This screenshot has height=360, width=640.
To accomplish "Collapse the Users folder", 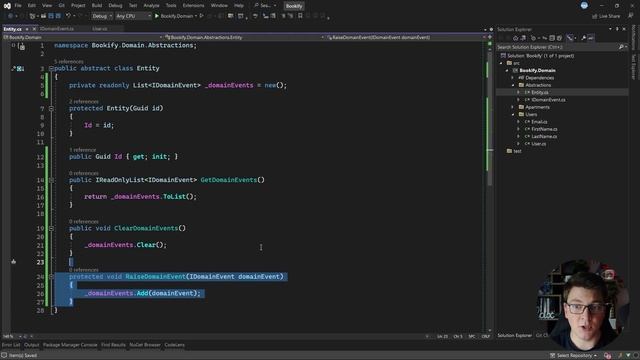I will pos(513,115).
